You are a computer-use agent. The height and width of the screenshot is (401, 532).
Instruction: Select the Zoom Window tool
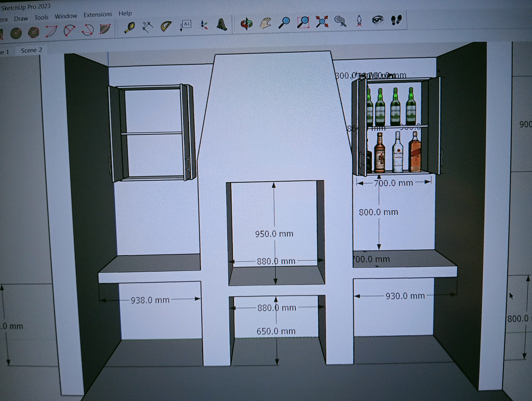(x=303, y=22)
